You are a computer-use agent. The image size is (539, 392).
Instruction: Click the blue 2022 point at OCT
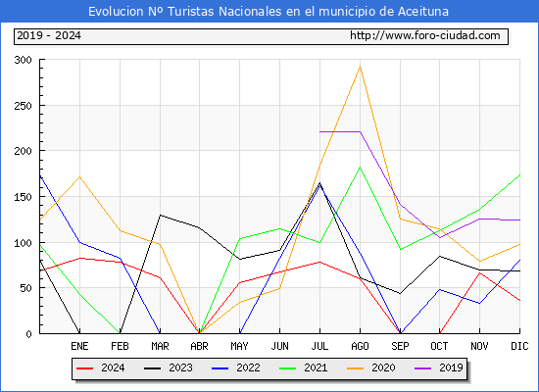pyautogui.click(x=440, y=289)
